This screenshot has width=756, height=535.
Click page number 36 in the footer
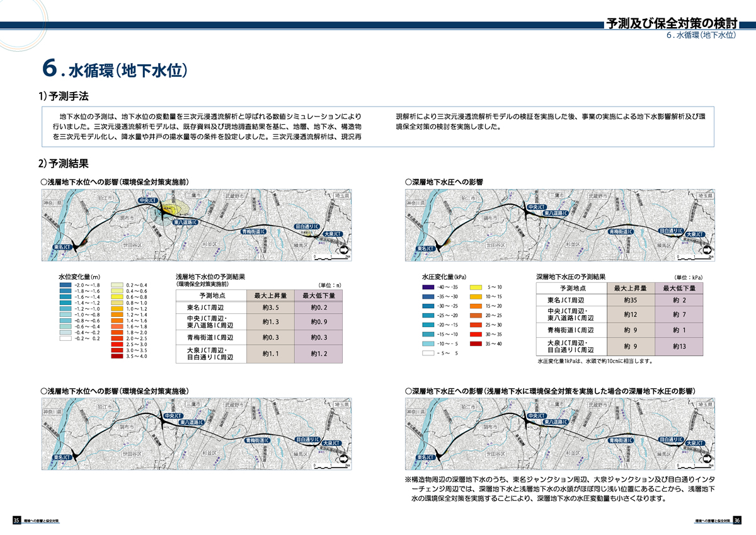pyautogui.click(x=738, y=520)
